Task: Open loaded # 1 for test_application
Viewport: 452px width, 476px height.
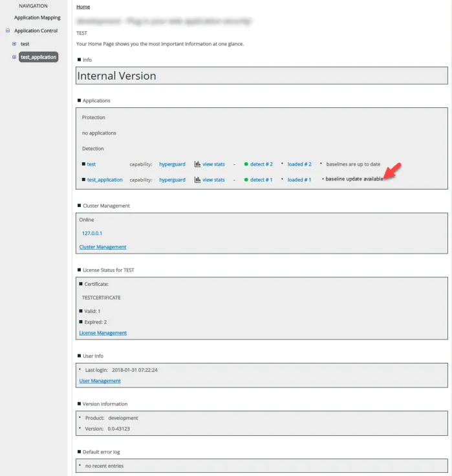Action: [x=299, y=180]
